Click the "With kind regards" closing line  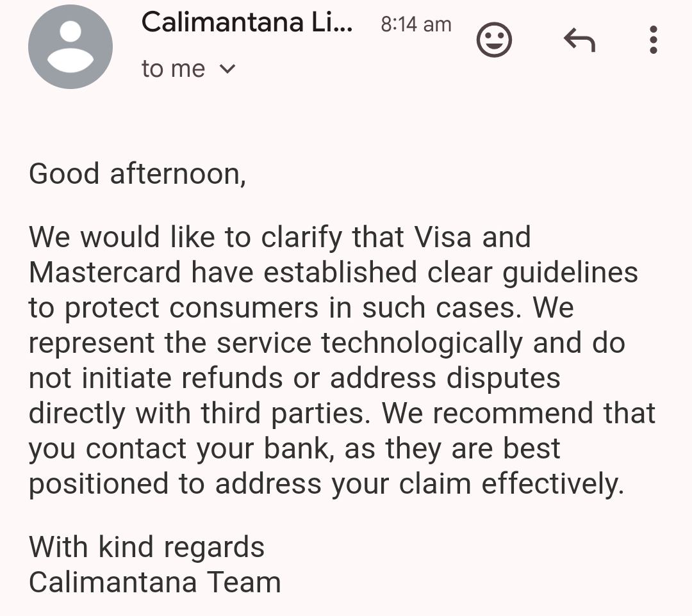point(147,547)
